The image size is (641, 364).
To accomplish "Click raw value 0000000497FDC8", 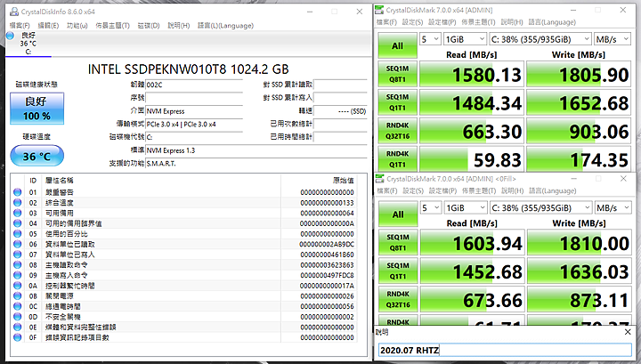I will (327, 275).
